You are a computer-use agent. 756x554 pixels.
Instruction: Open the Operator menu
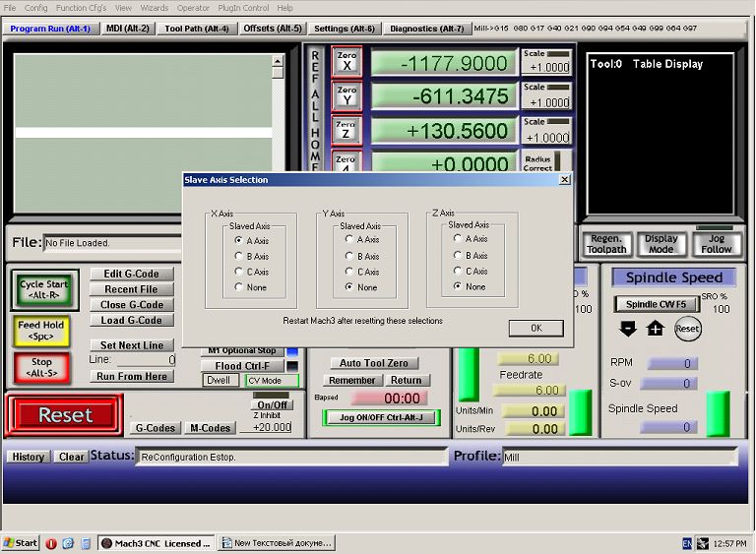pos(193,8)
